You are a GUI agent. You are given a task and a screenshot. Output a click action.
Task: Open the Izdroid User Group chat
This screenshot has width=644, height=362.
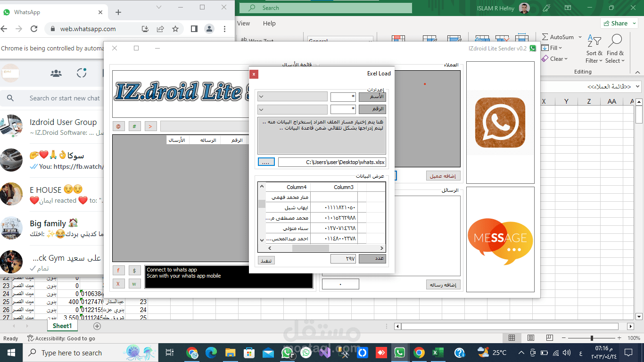coord(52,127)
